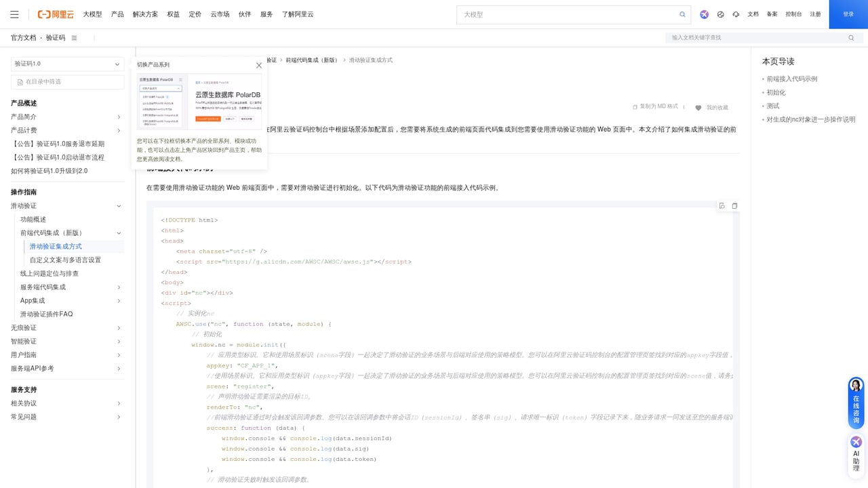
Task: Click the Alibaba Cloud logo
Action: 54,14
